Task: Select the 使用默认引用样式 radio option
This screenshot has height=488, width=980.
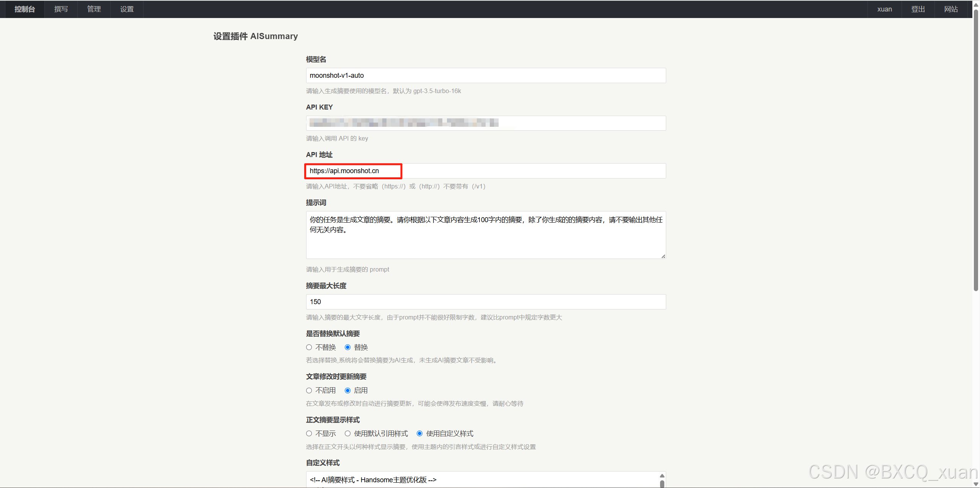Action: point(347,434)
